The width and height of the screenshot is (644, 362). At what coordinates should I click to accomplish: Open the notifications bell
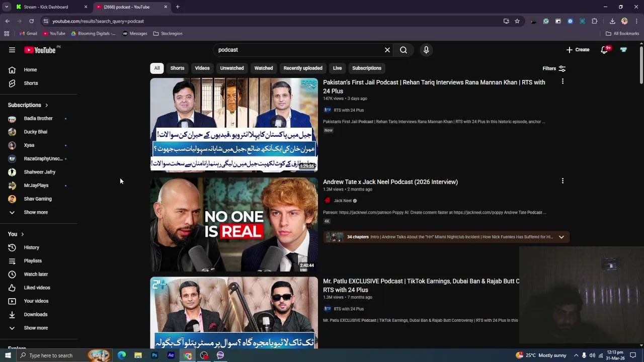[x=605, y=50]
